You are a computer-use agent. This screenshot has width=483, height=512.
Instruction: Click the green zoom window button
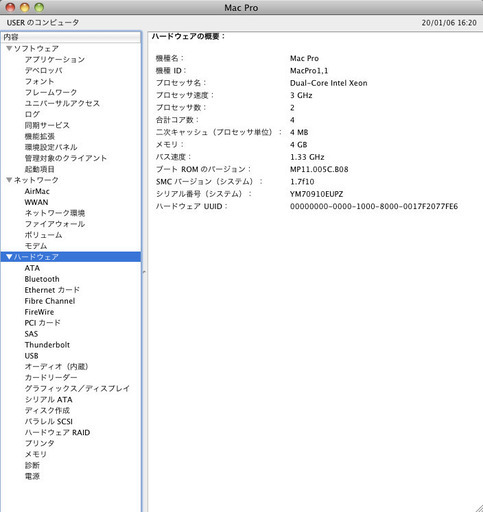[39, 7]
